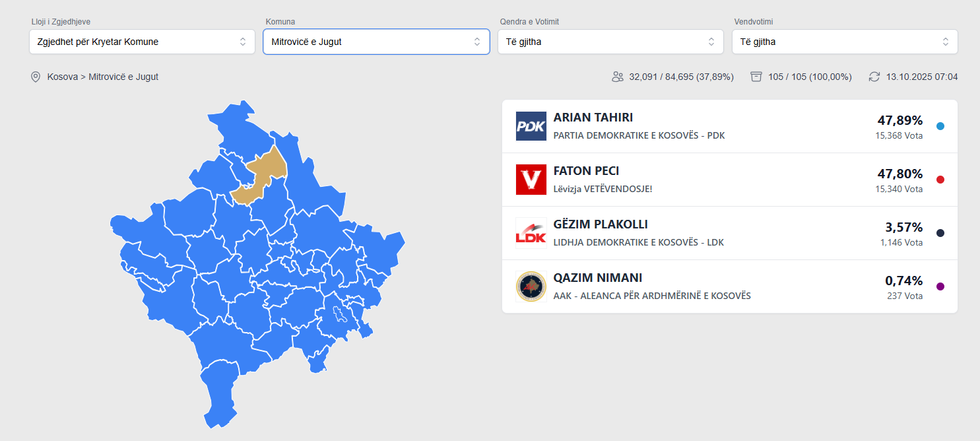The height and width of the screenshot is (441, 980).
Task: Click the LDK party logo
Action: click(x=530, y=233)
